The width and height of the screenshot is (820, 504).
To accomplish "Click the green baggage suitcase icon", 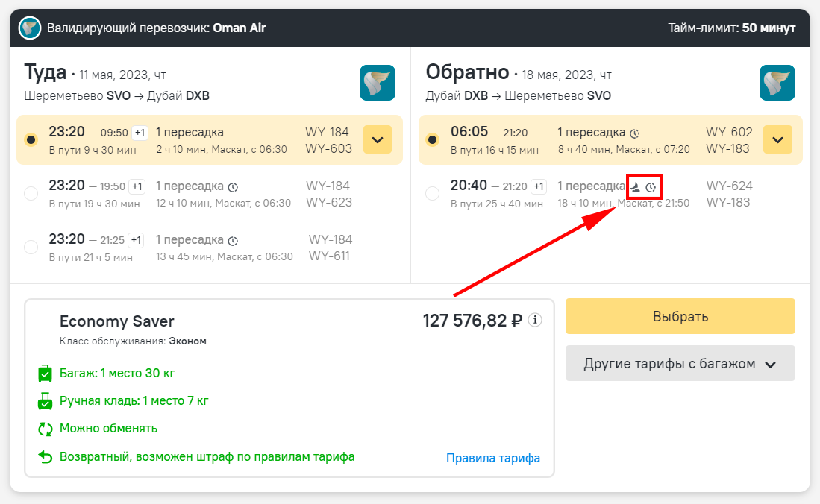I will pyautogui.click(x=45, y=374).
